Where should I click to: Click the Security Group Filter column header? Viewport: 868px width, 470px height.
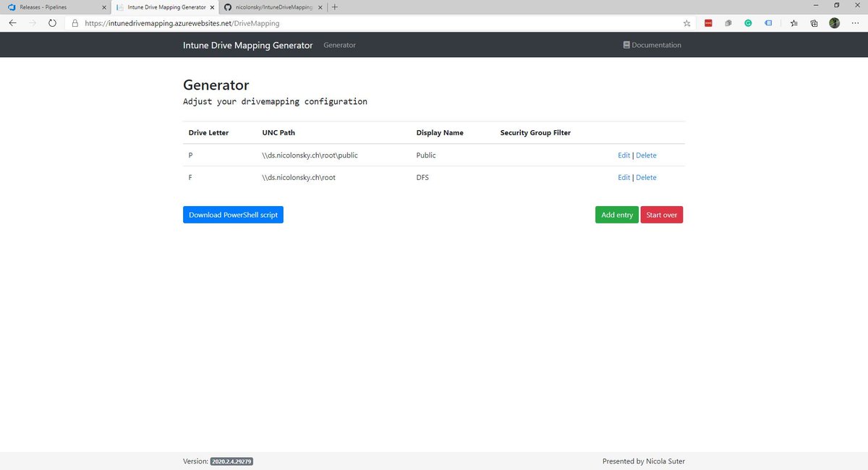(x=535, y=133)
